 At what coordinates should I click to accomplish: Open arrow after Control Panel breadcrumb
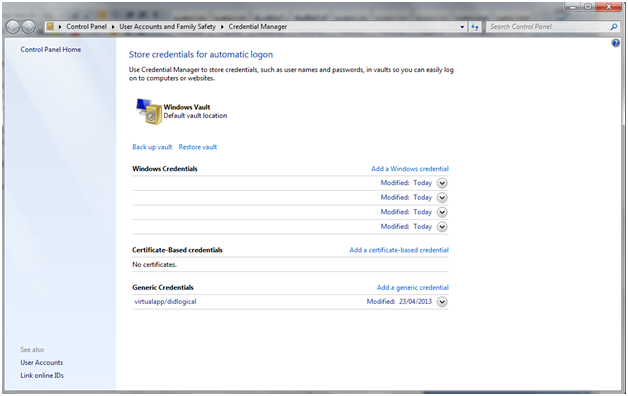[113, 27]
